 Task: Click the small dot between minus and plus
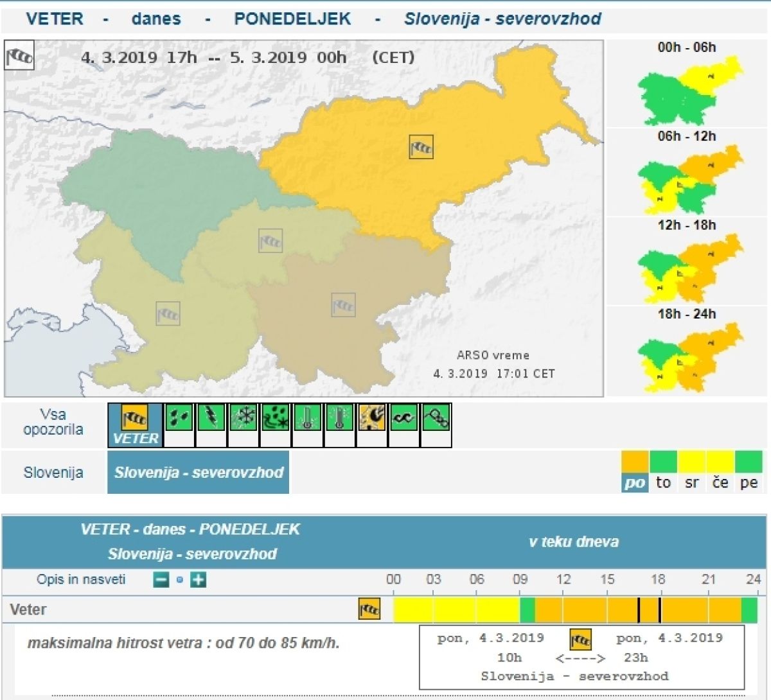(180, 580)
